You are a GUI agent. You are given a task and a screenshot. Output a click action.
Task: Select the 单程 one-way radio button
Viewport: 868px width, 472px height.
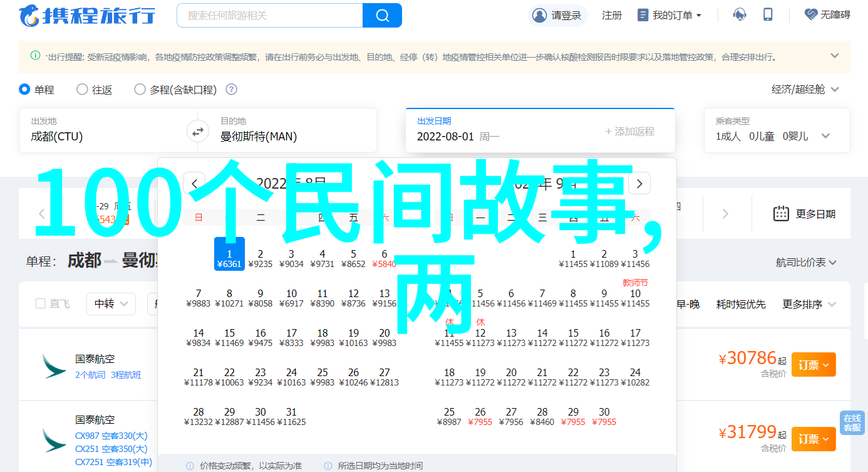click(25, 90)
